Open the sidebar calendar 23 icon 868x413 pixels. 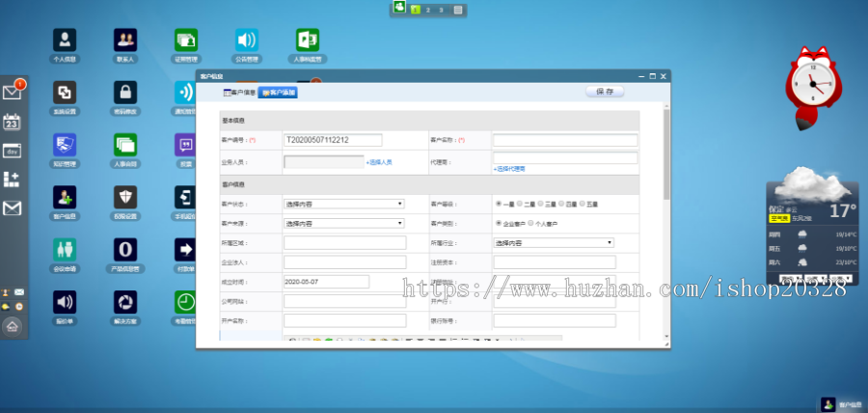coord(12,122)
